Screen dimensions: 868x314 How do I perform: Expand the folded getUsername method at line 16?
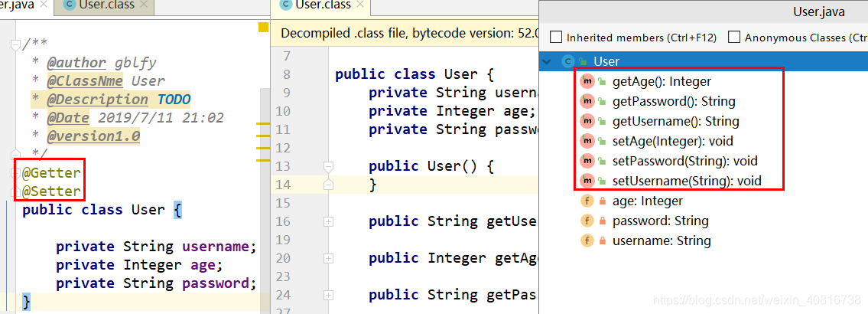pos(328,221)
